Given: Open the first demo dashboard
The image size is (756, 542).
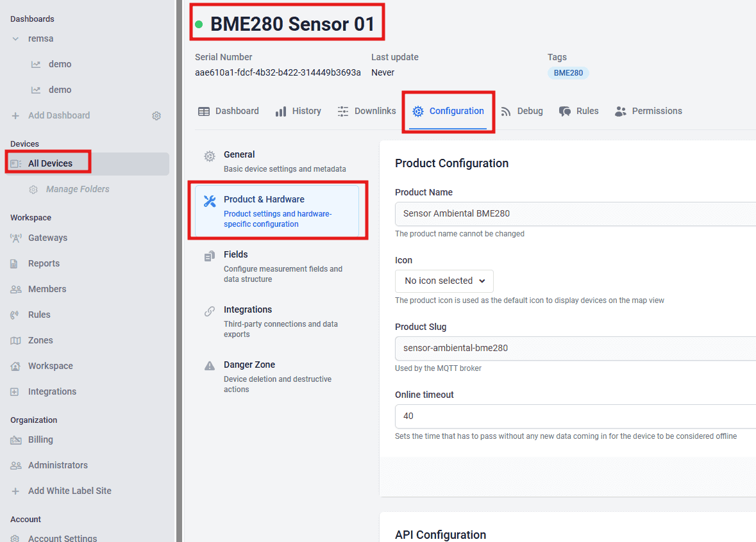Looking at the screenshot, I should click(x=60, y=64).
